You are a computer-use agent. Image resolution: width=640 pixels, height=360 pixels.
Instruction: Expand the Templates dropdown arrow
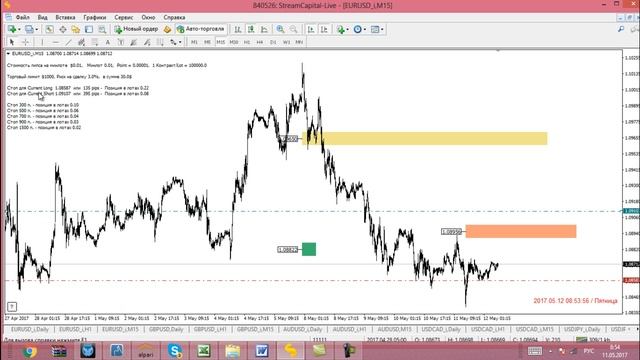point(382,29)
